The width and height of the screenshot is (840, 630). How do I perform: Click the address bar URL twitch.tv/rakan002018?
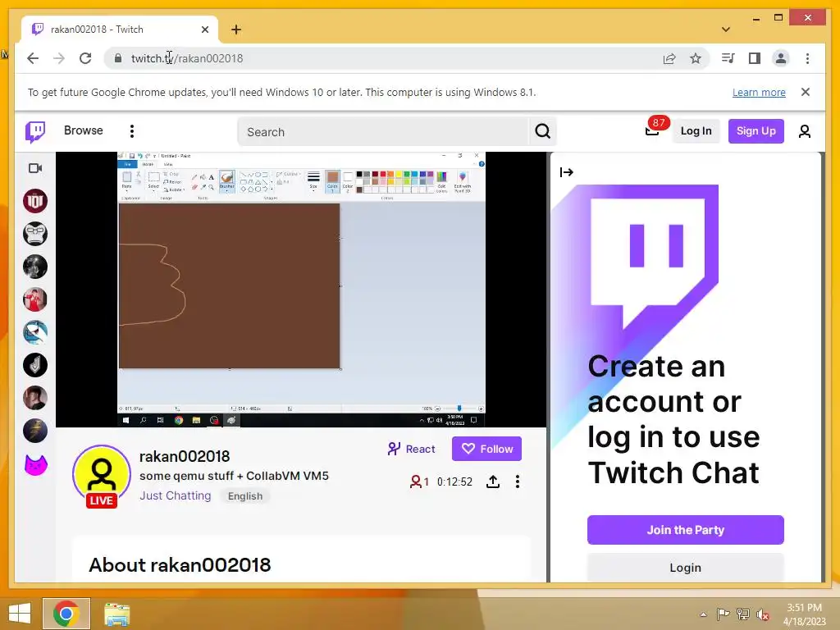[187, 58]
